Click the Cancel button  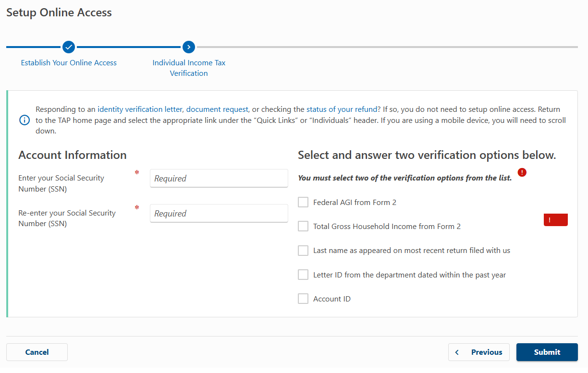(x=37, y=352)
